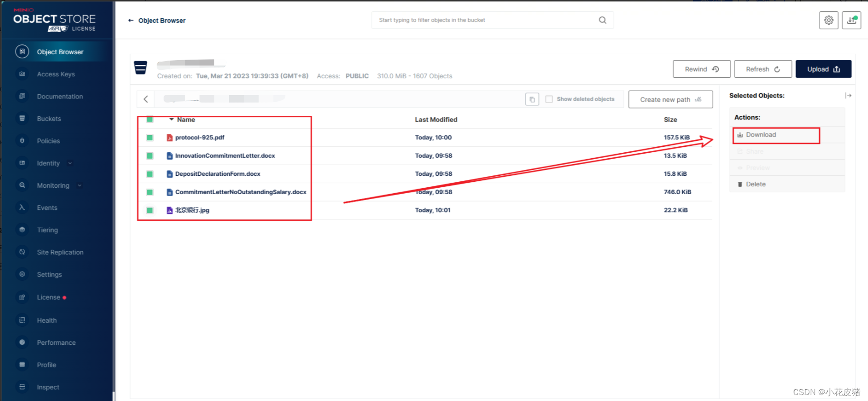Uncheck the CommitmentLetterNoOutstandingSalary.docx checkbox
868x401 pixels.
click(150, 192)
